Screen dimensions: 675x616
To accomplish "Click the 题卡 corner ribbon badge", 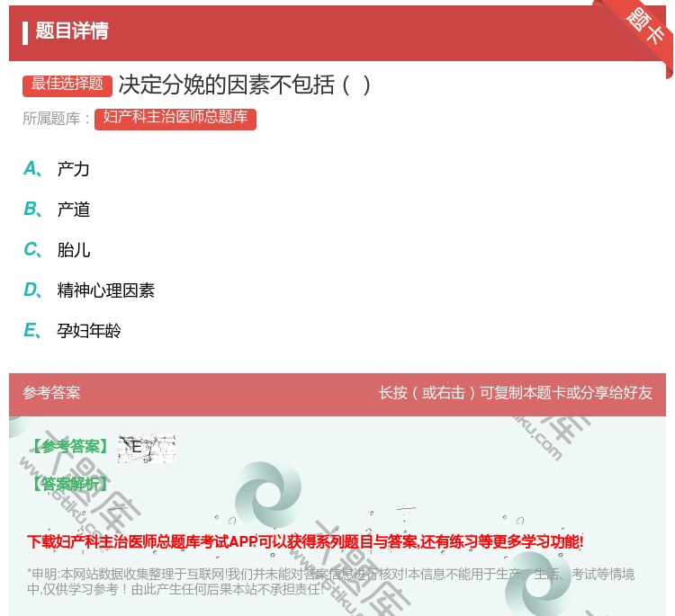I will click(646, 27).
